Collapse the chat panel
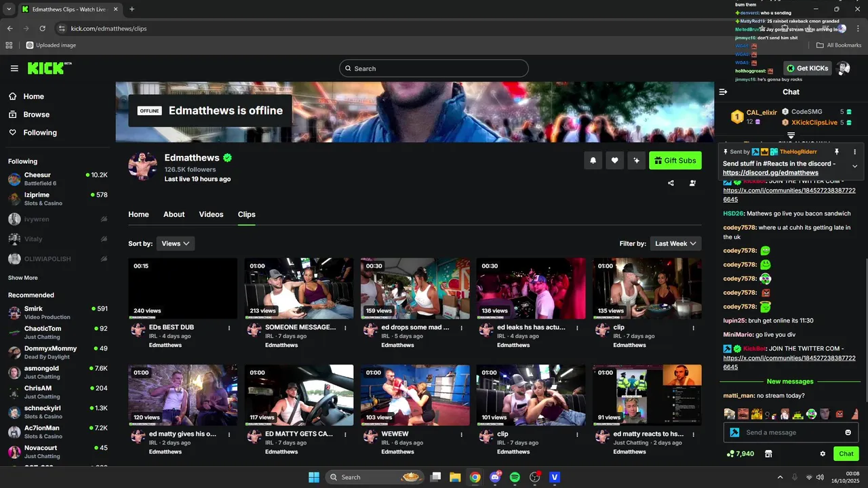 pyautogui.click(x=723, y=91)
